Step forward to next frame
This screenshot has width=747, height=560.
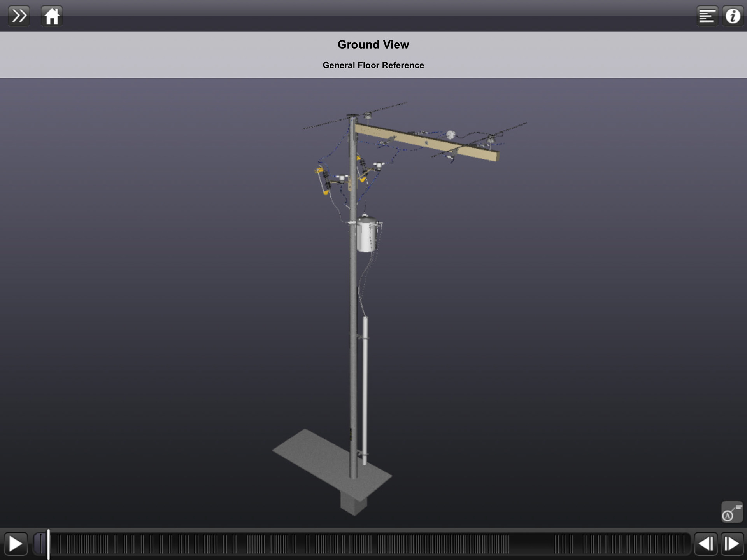[732, 544]
